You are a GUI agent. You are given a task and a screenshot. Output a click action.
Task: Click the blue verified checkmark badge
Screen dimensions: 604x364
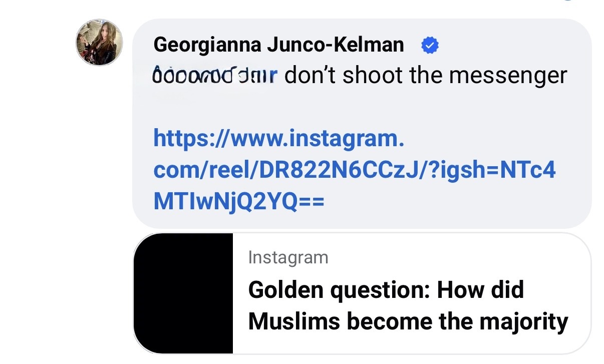click(430, 46)
